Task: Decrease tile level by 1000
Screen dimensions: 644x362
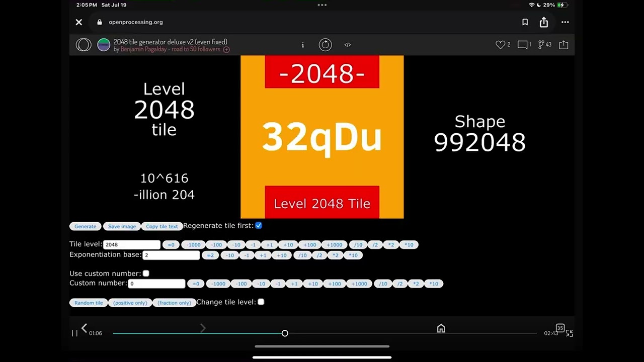Action: pyautogui.click(x=193, y=245)
